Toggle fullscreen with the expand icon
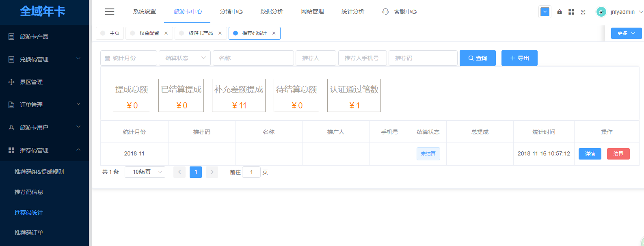Screen dimensions: 644x246 tap(583, 12)
